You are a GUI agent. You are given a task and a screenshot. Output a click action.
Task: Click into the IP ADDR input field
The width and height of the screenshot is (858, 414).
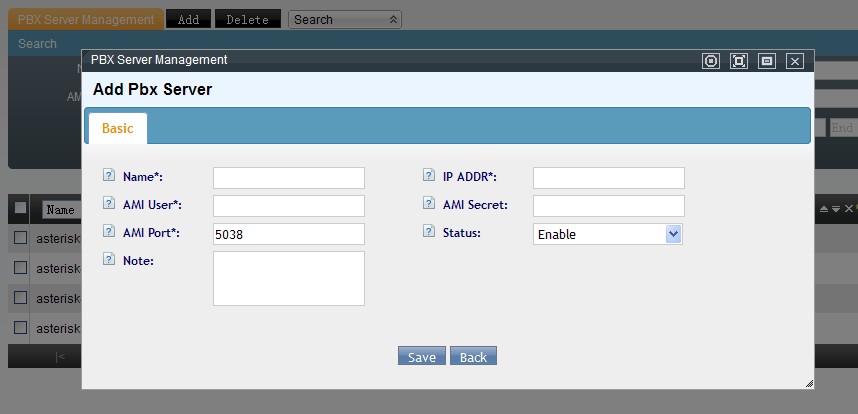(608, 178)
